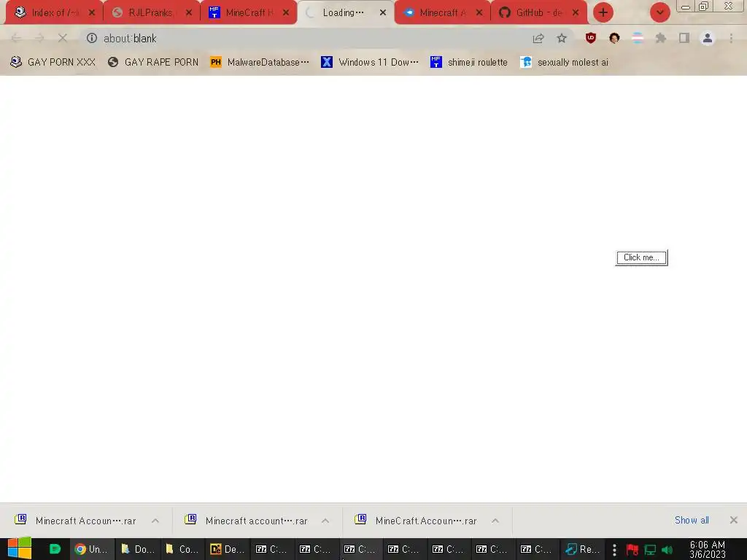
Task: Close the Minecraft A tab
Action: click(x=479, y=13)
